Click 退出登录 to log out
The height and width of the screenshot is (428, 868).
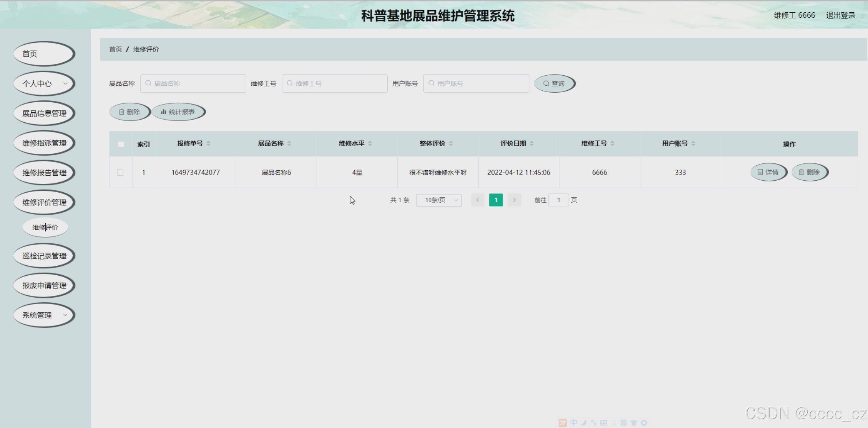coord(840,15)
